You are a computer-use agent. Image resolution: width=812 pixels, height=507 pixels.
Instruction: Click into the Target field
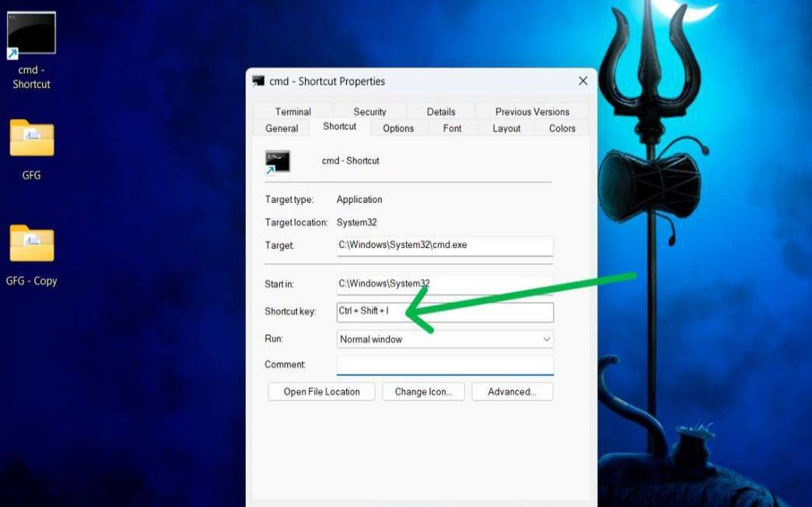point(445,246)
